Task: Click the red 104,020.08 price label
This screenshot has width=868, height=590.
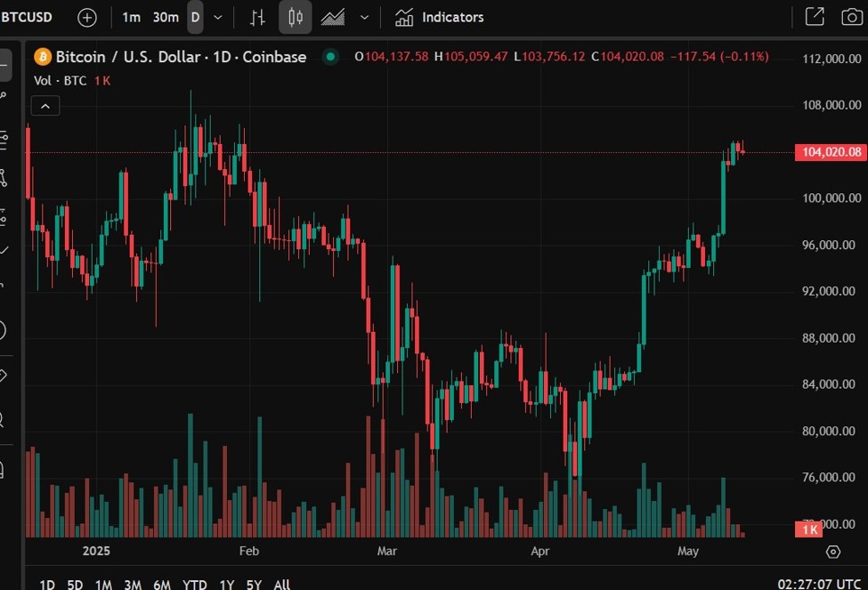Action: [x=830, y=151]
